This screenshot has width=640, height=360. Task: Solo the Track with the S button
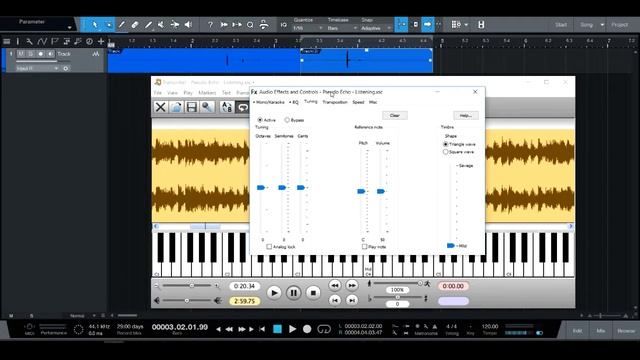point(30,54)
